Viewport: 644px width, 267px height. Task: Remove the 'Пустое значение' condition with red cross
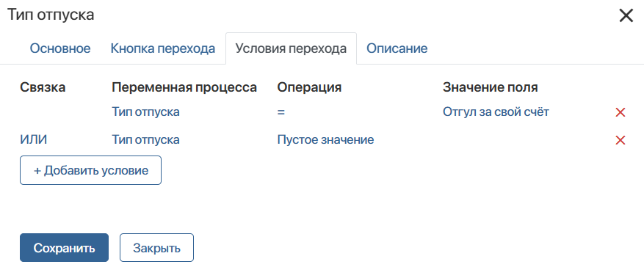click(x=621, y=140)
